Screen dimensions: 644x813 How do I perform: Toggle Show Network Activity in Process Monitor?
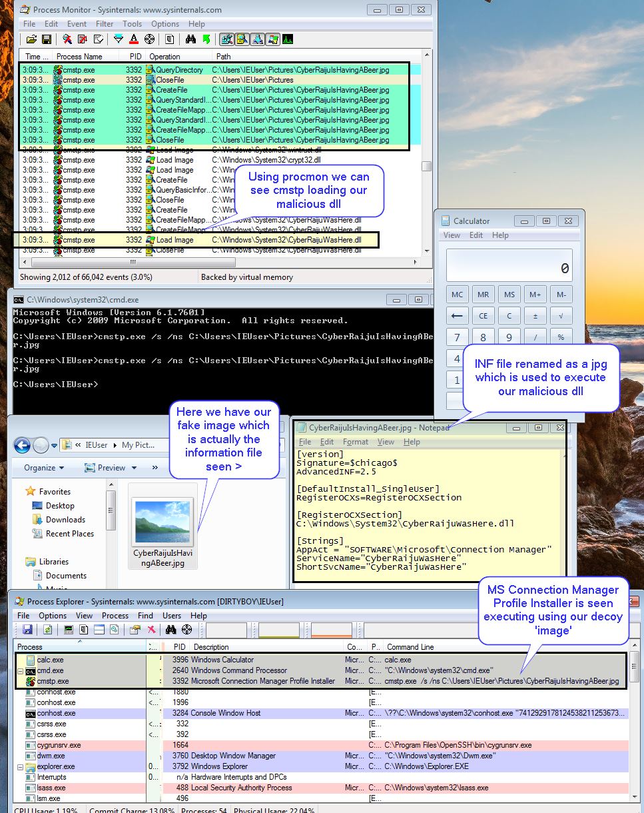[x=257, y=39]
